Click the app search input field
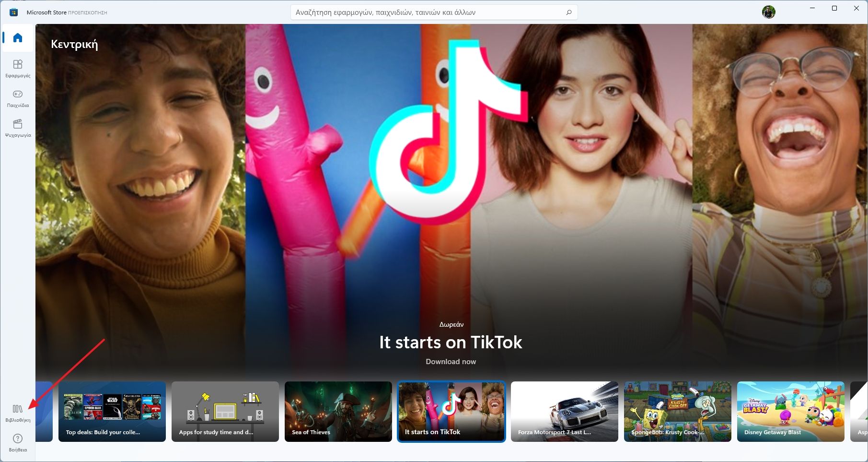Screen dimensions: 868x462 coord(427,12)
